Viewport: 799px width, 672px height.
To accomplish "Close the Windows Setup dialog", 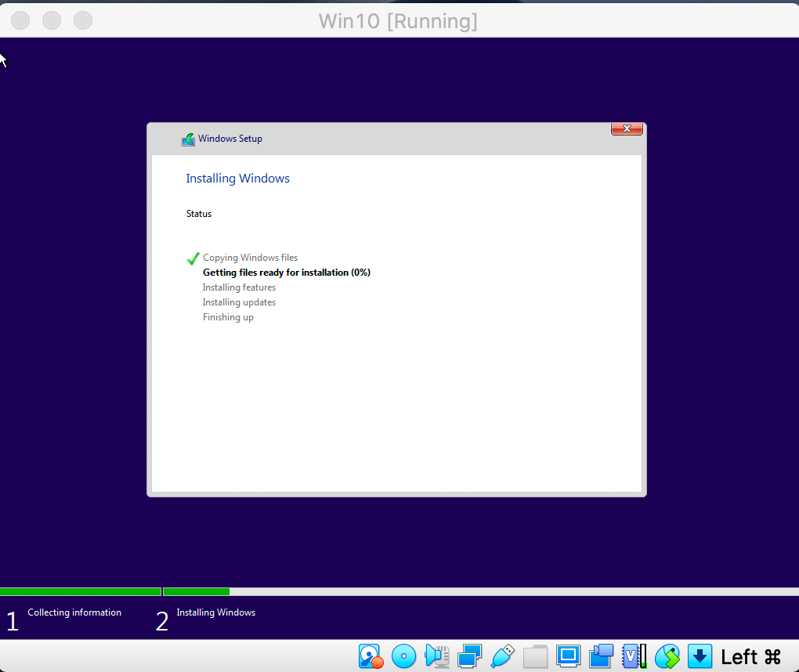I will click(x=627, y=128).
